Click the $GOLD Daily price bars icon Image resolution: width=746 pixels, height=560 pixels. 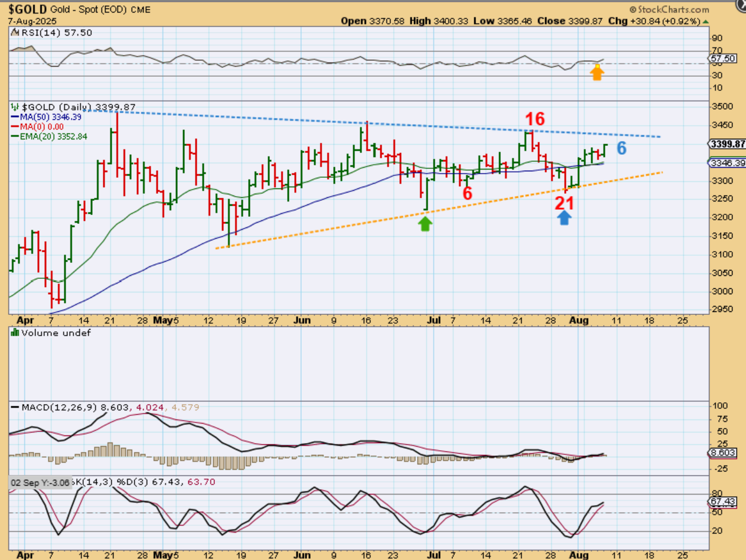coord(14,108)
